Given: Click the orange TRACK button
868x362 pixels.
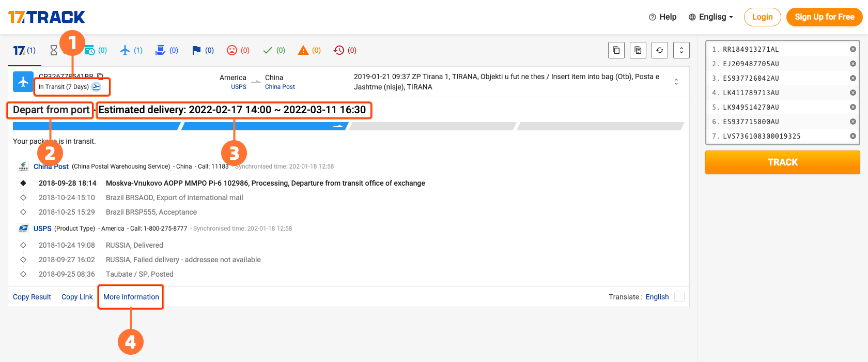Looking at the screenshot, I should [x=782, y=162].
